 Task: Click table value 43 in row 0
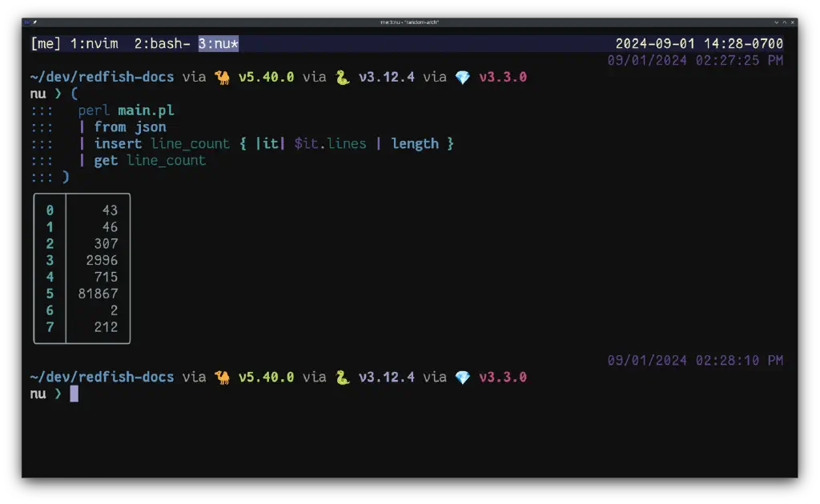[x=110, y=210]
